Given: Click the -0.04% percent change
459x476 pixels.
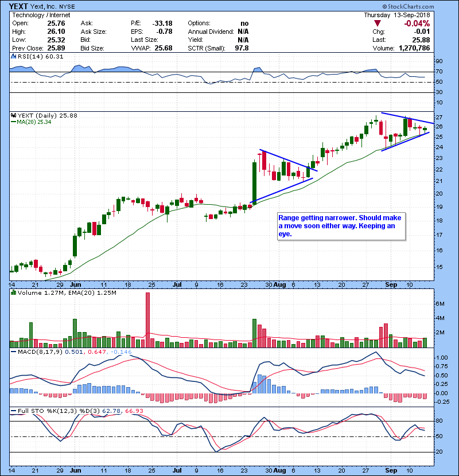Looking at the screenshot, I should [417, 24].
